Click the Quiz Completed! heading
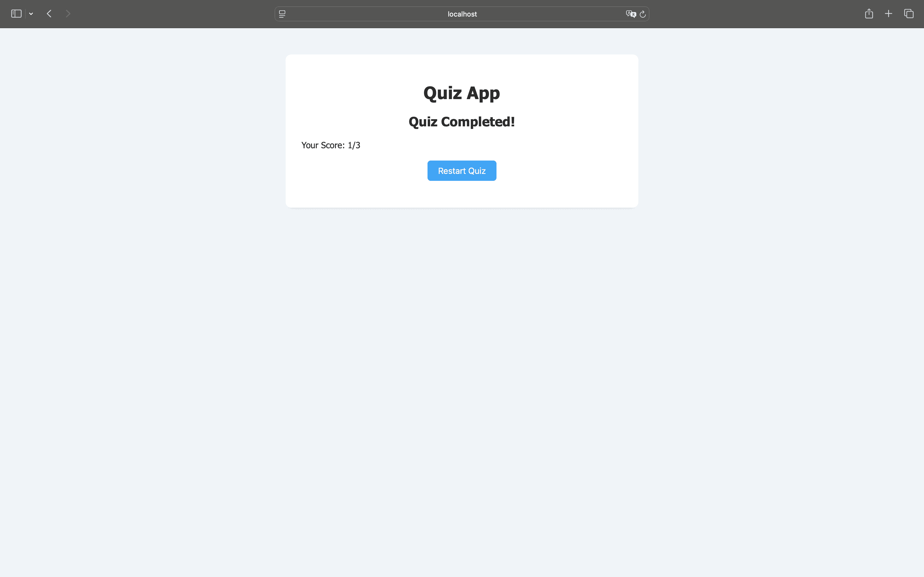Screen dimensions: 924x577 [462, 122]
